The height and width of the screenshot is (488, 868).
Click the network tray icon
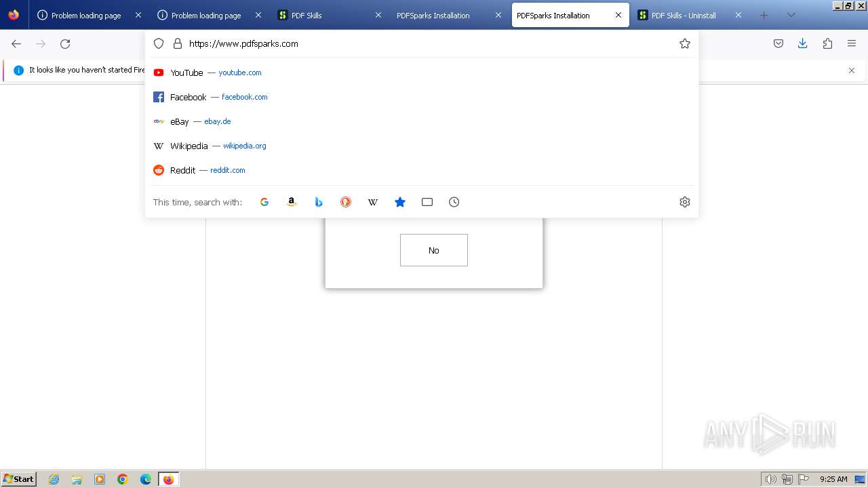pos(787,479)
